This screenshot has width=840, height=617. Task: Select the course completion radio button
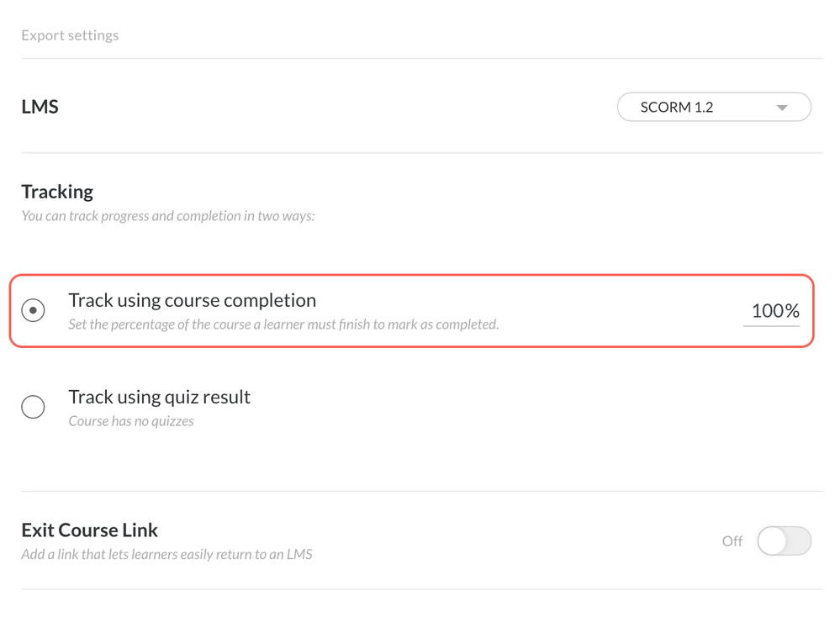(x=33, y=310)
